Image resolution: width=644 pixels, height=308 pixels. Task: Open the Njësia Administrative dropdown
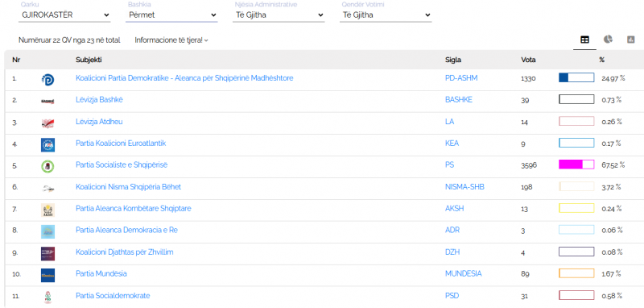(x=279, y=15)
